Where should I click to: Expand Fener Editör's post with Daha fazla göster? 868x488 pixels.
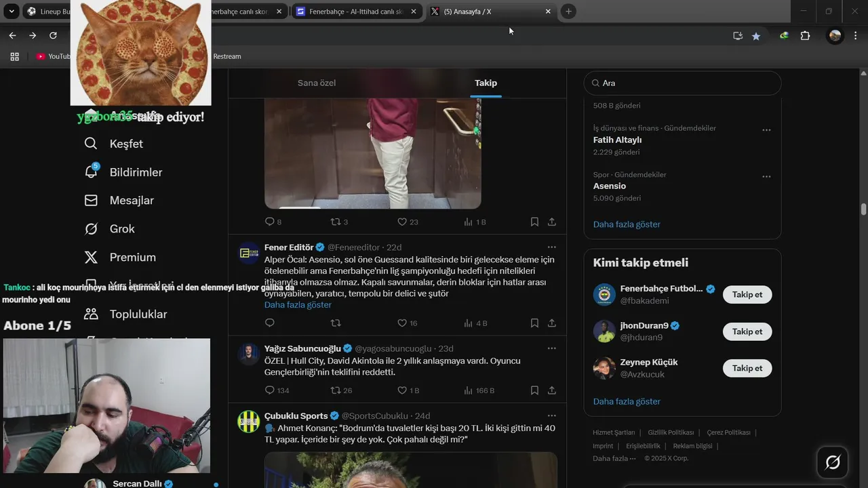click(298, 305)
